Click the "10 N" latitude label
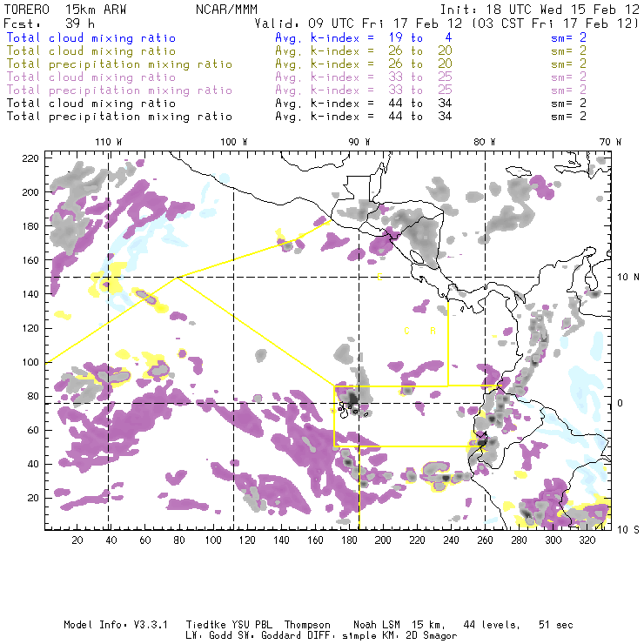 (x=628, y=278)
